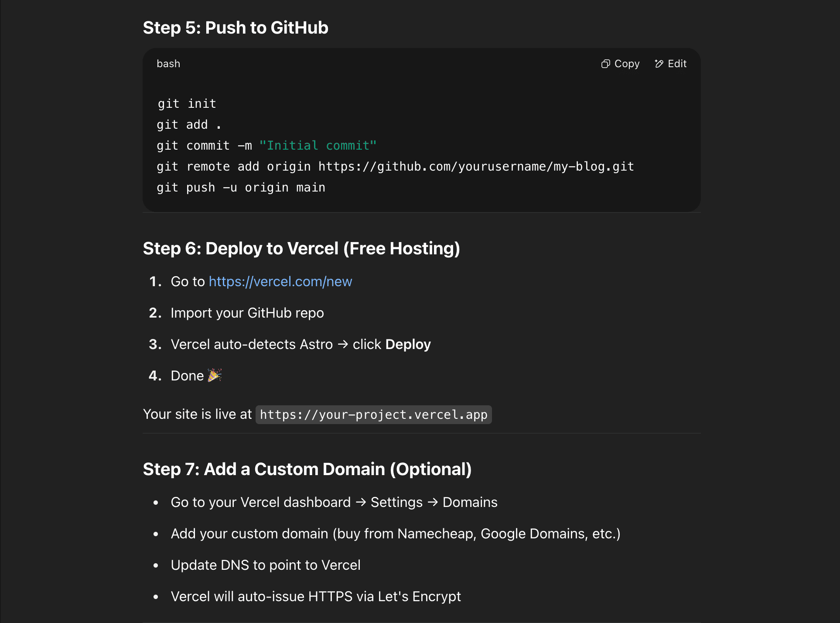
Task: Click the copy icon in the bash code block
Action: pyautogui.click(x=605, y=64)
